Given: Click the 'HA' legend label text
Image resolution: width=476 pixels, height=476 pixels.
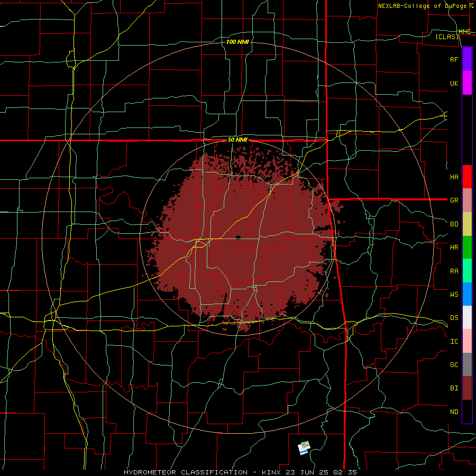Looking at the screenshot, I should pyautogui.click(x=454, y=177).
